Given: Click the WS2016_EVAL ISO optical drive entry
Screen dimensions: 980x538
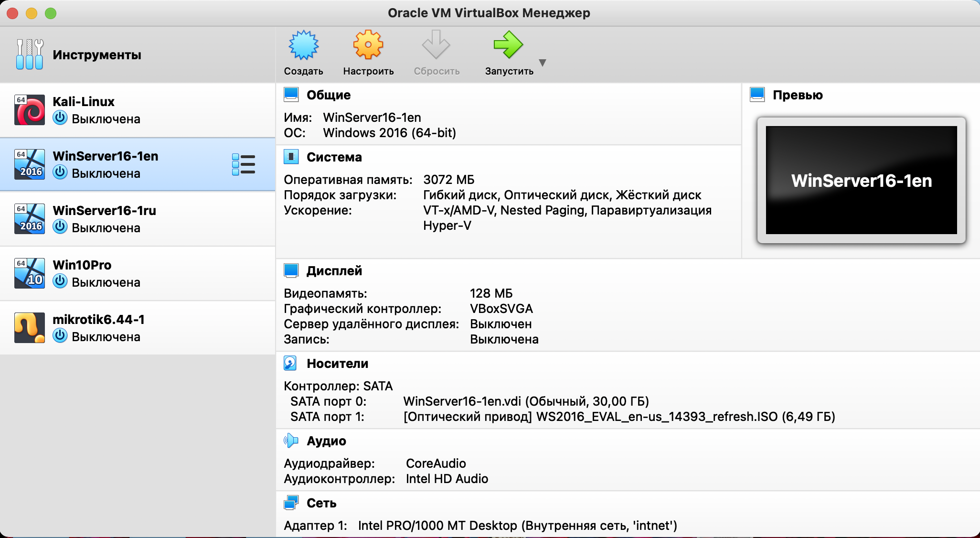Looking at the screenshot, I should click(x=619, y=417).
